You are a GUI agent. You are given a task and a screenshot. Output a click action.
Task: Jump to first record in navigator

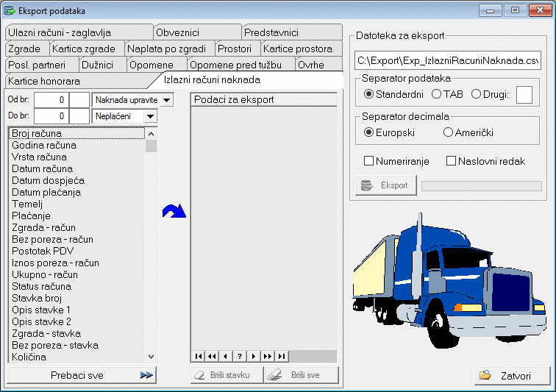click(x=198, y=356)
